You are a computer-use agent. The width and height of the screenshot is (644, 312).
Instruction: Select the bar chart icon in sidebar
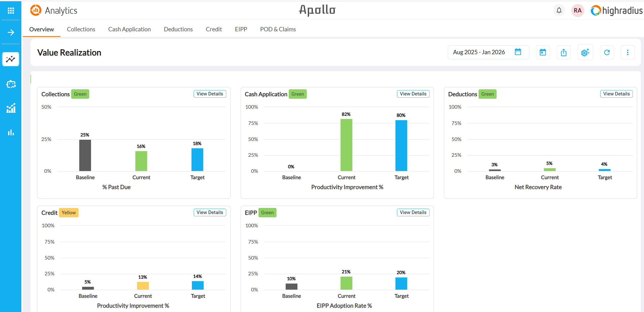point(11,132)
